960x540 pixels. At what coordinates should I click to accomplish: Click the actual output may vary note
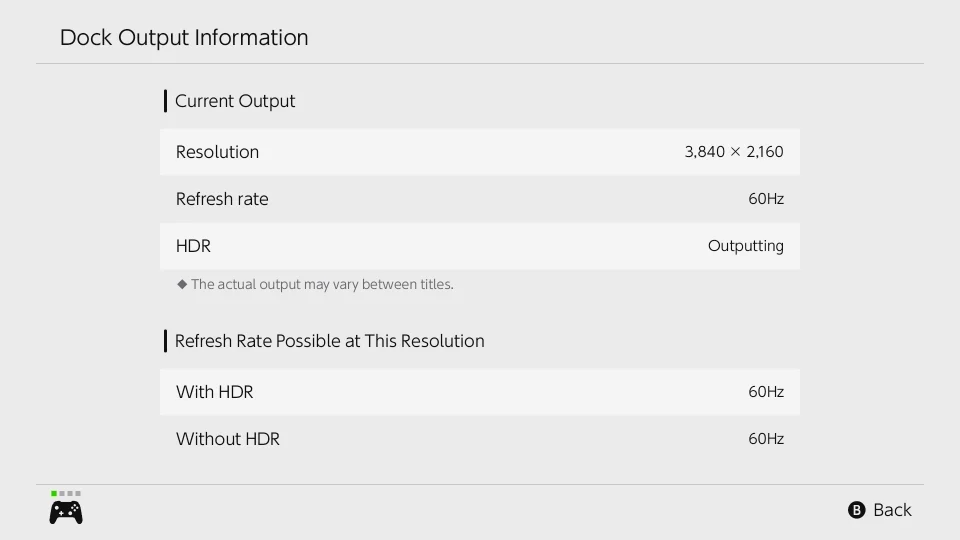[322, 284]
